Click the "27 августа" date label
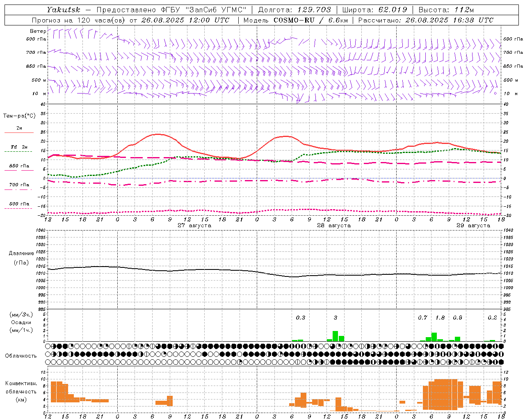The width and height of the screenshot is (525, 420). (194, 226)
